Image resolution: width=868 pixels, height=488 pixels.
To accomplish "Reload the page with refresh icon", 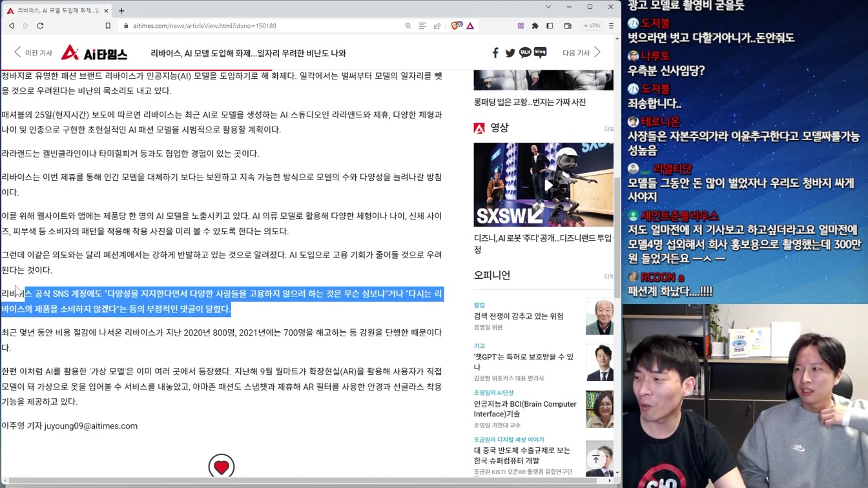I will pos(40,26).
